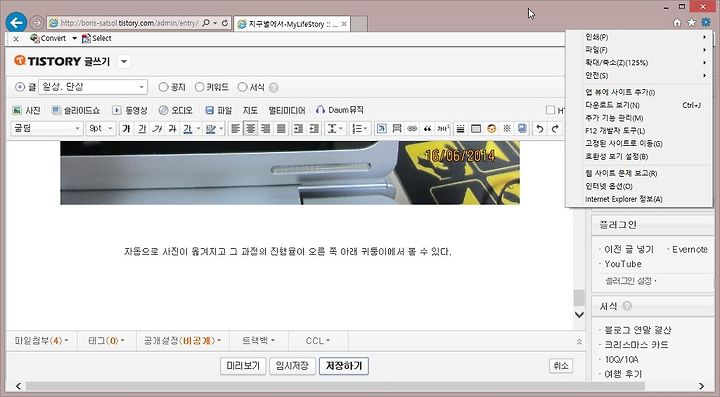
Task: Click the browser forward arrow button
Action: pos(37,22)
